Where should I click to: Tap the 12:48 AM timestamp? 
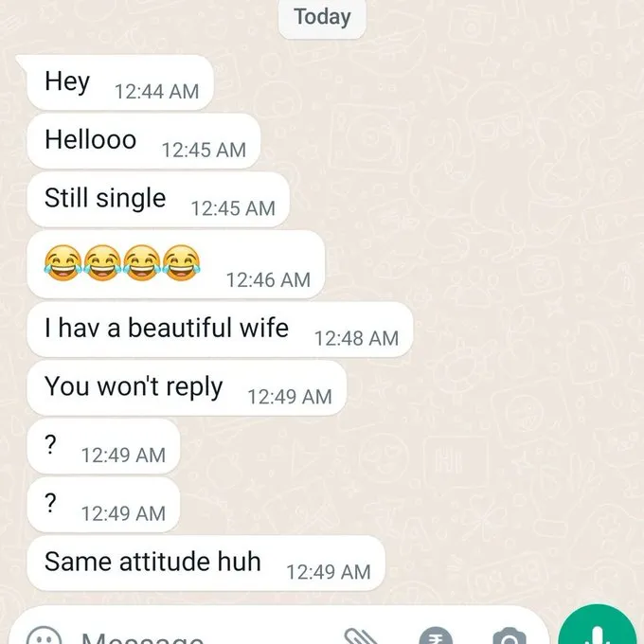click(356, 339)
